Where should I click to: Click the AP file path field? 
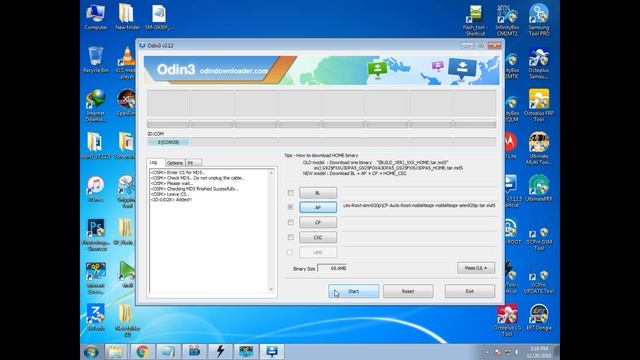(x=419, y=206)
